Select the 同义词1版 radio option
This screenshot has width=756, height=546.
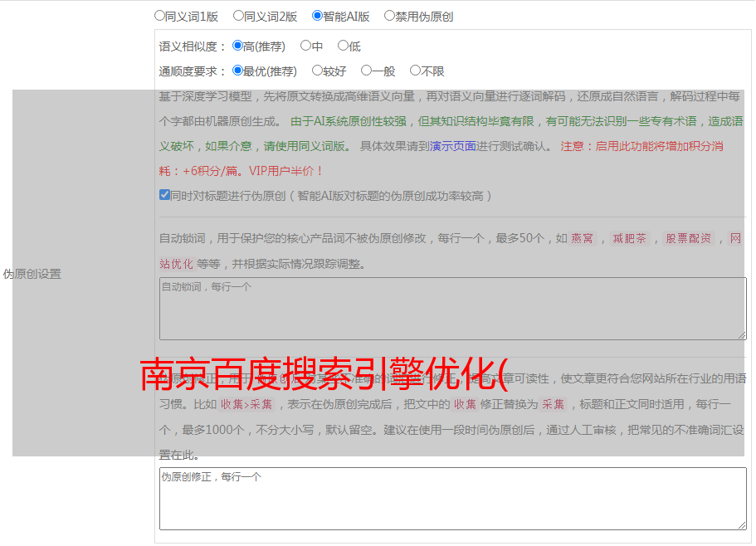[x=159, y=16]
